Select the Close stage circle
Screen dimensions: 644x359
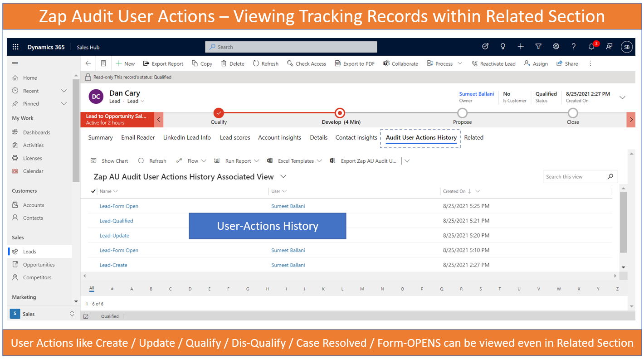[x=573, y=112]
